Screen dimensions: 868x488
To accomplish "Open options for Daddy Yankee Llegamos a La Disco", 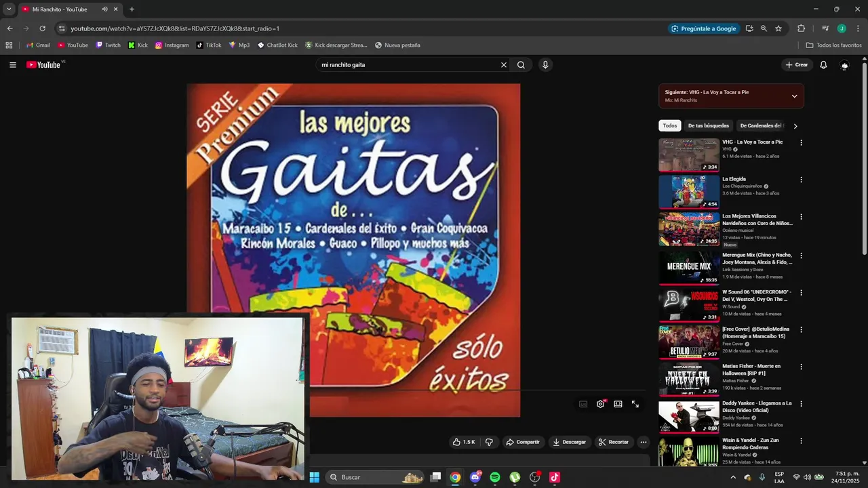I will [x=801, y=404].
